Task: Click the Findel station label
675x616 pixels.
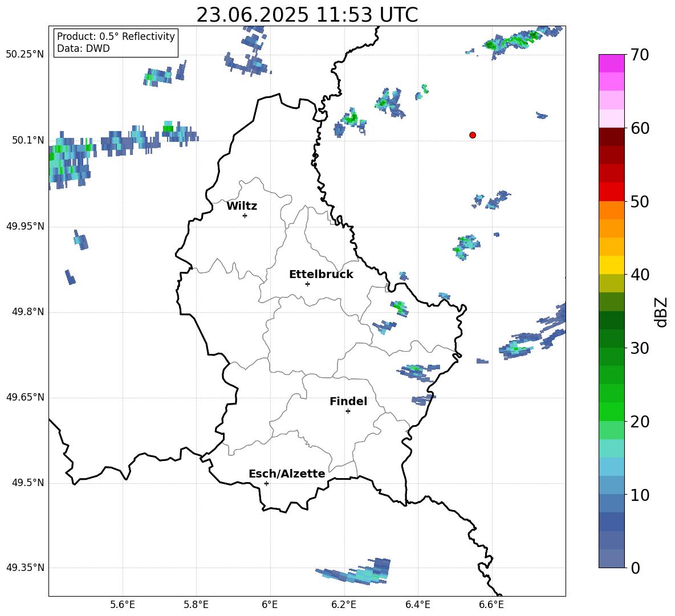Action: click(x=348, y=401)
